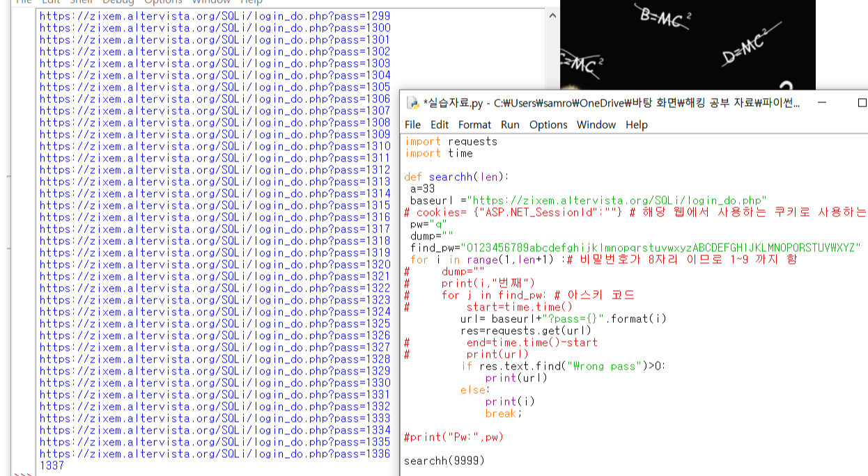868x476 pixels.
Task: Click the 'else:' code line
Action: [x=476, y=390]
